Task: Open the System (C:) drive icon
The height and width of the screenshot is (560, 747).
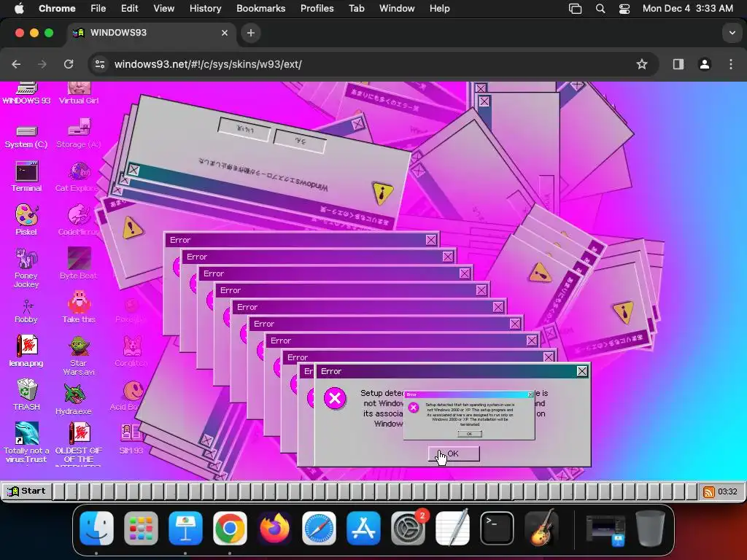Action: tap(26, 136)
